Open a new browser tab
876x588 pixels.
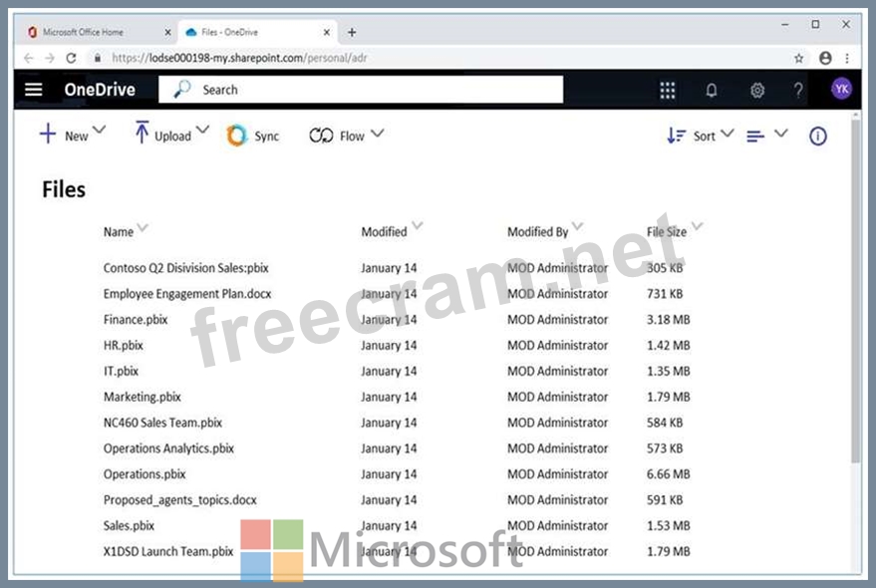352,33
